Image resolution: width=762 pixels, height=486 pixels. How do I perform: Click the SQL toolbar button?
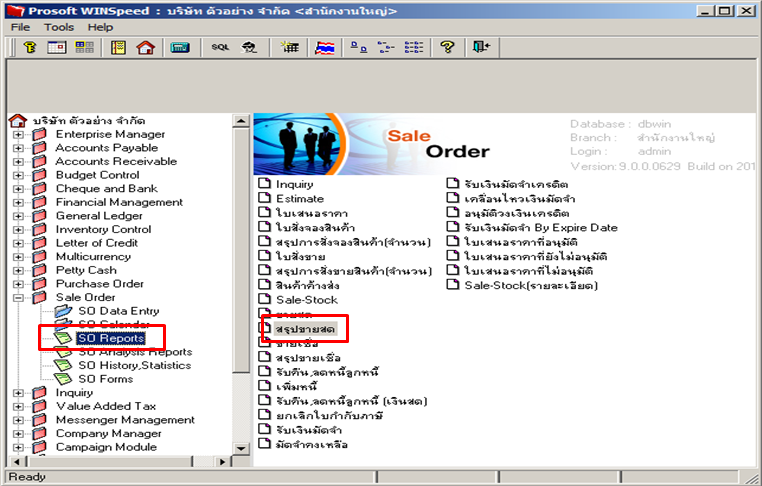point(220,47)
